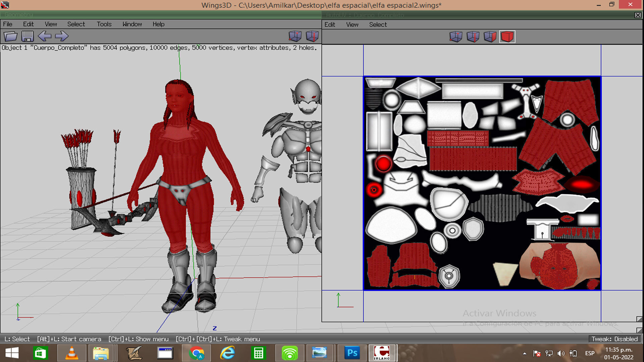Image resolution: width=644 pixels, height=362 pixels.
Task: Open VLC media player from taskbar
Action: (x=72, y=353)
